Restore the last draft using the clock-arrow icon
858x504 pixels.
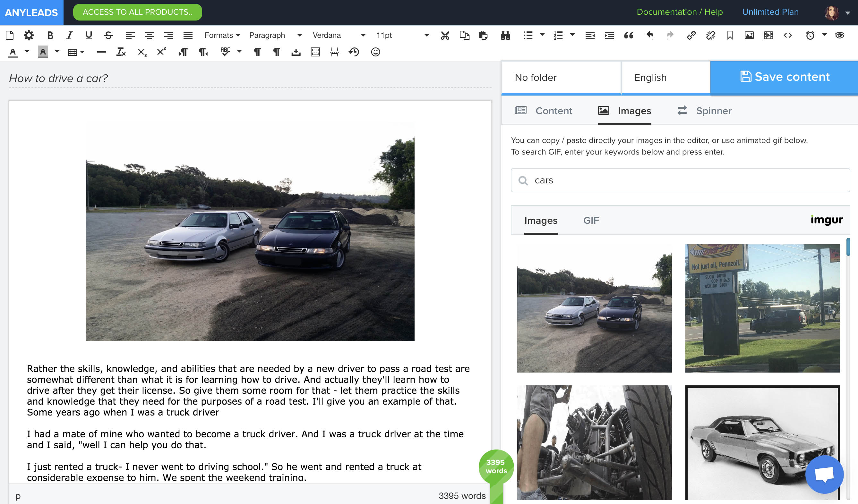354,52
